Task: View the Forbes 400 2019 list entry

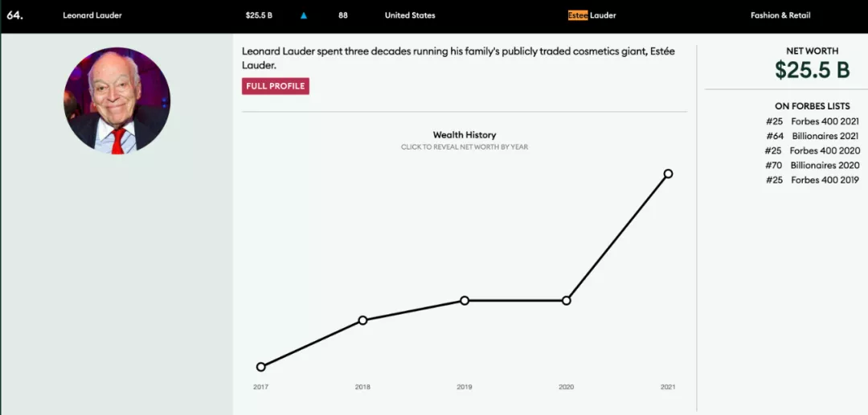Action: tap(813, 180)
